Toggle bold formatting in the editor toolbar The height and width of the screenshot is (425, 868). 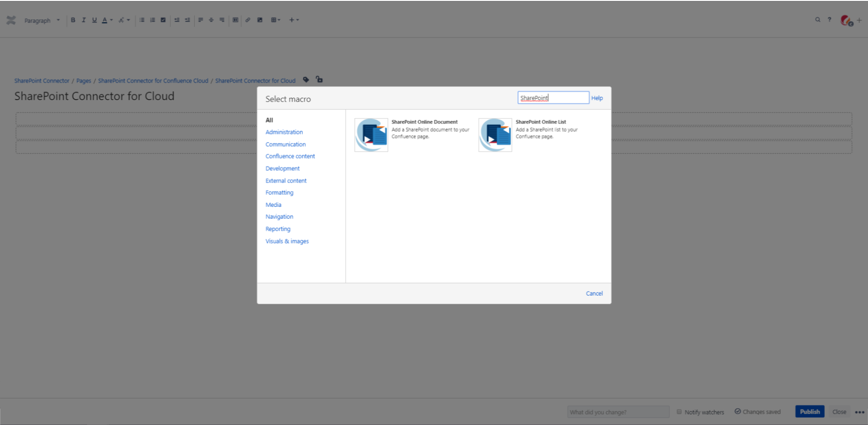pos(73,20)
